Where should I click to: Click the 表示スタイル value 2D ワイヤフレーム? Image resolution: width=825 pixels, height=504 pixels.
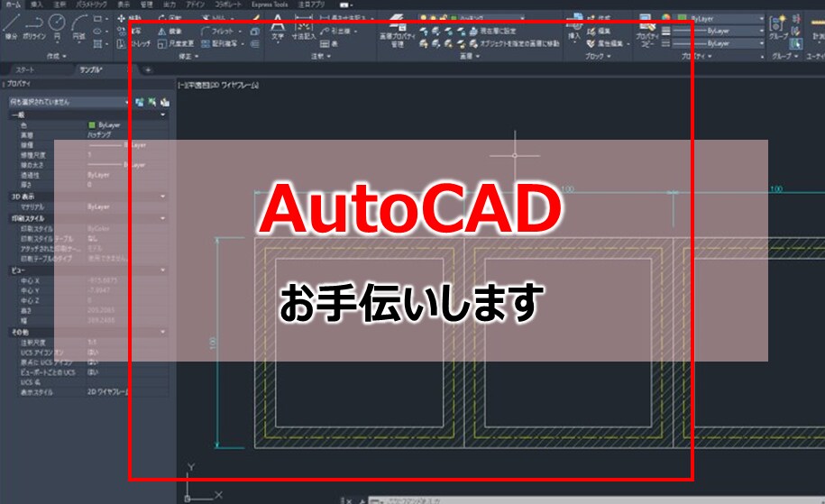tap(108, 392)
